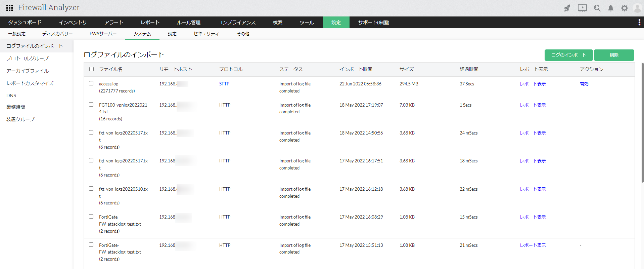Viewport: 644px width, 269px height.
Task: Open the alerts bell icon
Action: pyautogui.click(x=611, y=8)
